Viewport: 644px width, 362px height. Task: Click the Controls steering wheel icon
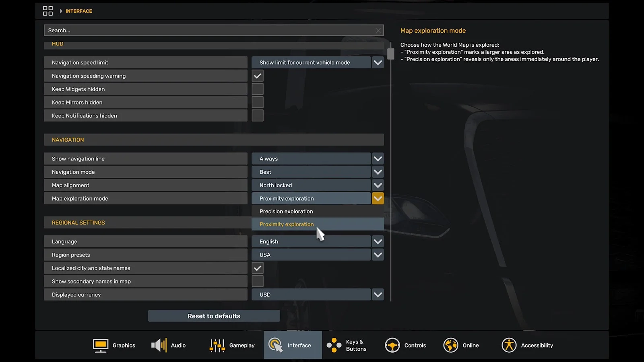point(392,345)
